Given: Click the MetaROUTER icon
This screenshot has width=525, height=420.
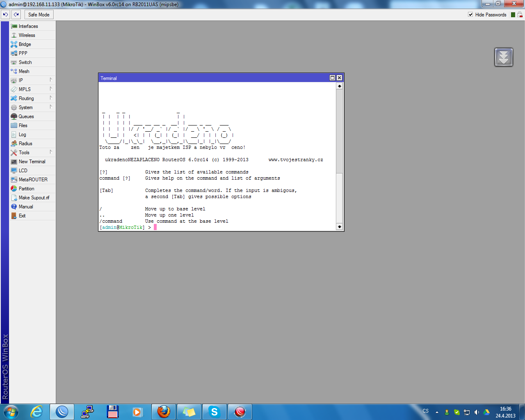Looking at the screenshot, I should pos(14,180).
